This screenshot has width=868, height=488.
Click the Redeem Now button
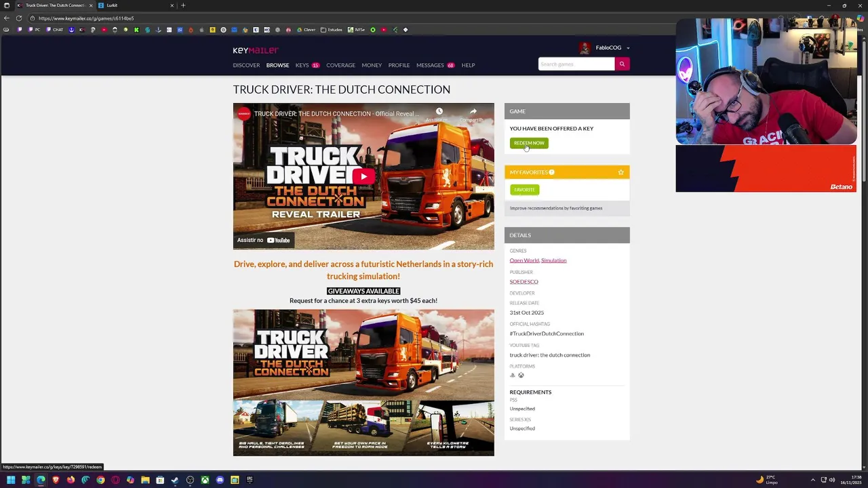[x=529, y=143]
